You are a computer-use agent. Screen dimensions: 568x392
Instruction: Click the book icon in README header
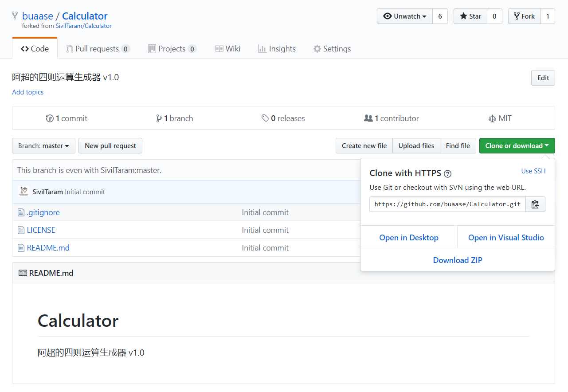click(x=23, y=273)
